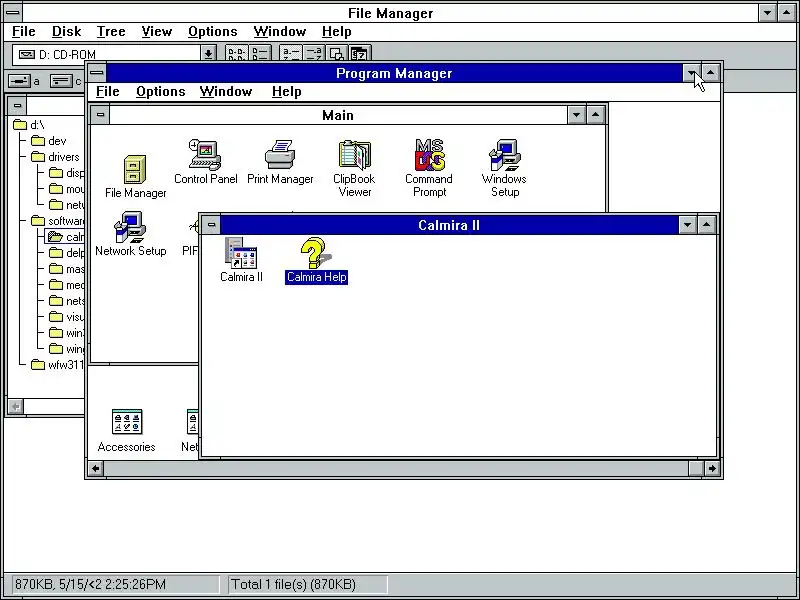Image resolution: width=800 pixels, height=600 pixels.
Task: Open File Manager's Window menu
Action: tap(280, 32)
